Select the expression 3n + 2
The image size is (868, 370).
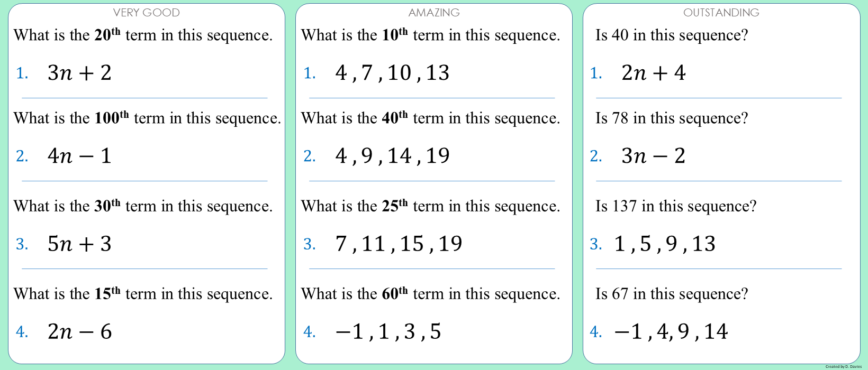[79, 73]
